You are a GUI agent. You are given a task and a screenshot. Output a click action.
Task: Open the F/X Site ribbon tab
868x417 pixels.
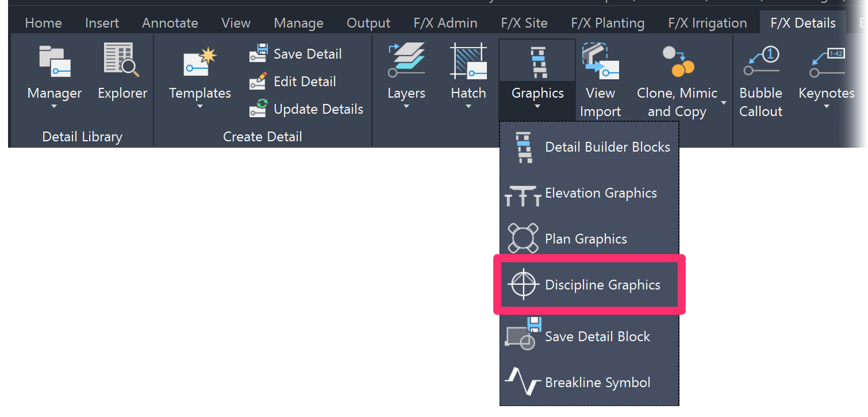(524, 23)
